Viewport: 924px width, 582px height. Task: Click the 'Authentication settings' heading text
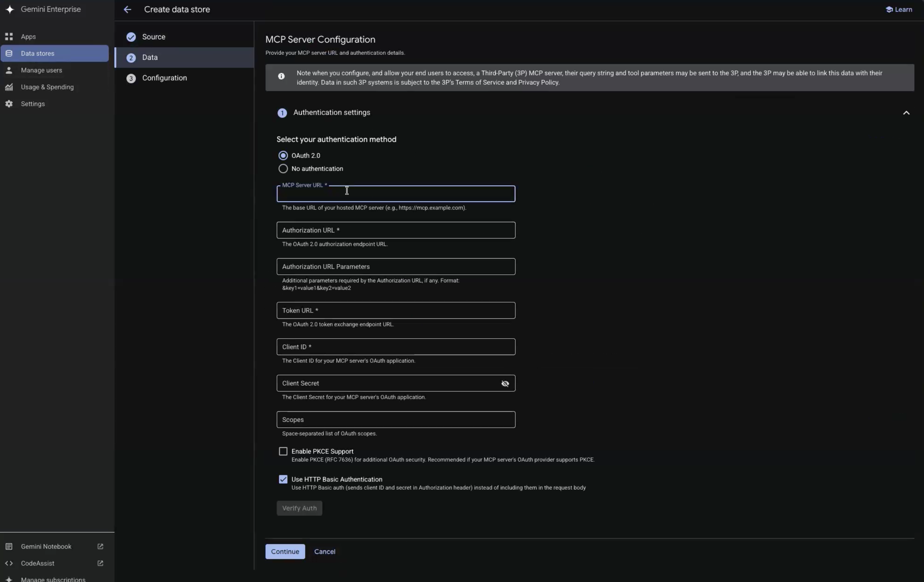coord(331,113)
